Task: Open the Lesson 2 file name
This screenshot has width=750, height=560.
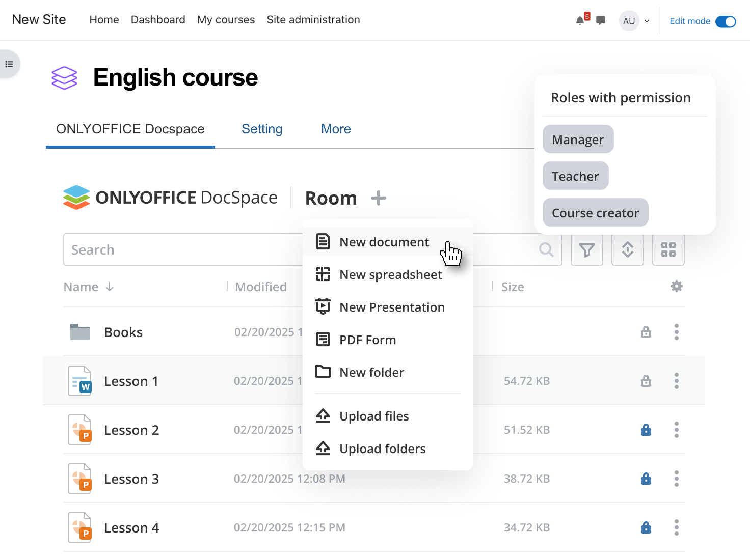Action: (x=131, y=430)
